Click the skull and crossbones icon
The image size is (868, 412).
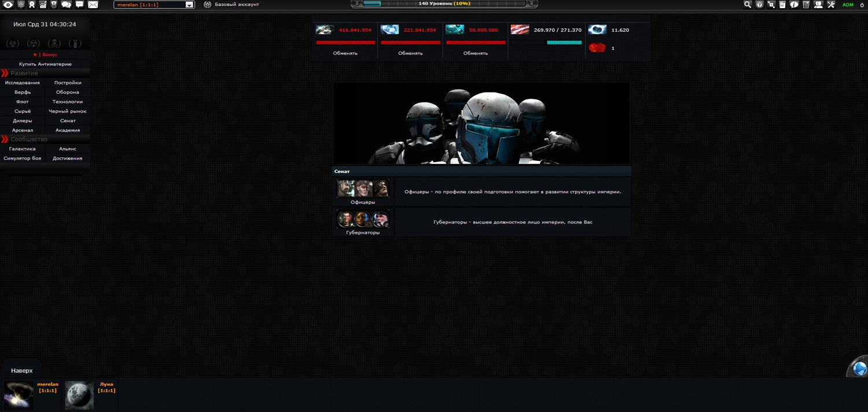click(54, 43)
